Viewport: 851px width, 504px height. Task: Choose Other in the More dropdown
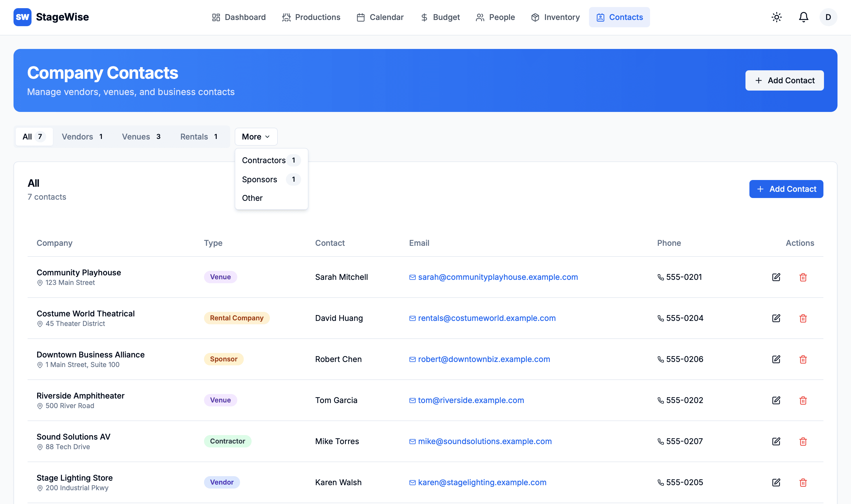pos(252,198)
